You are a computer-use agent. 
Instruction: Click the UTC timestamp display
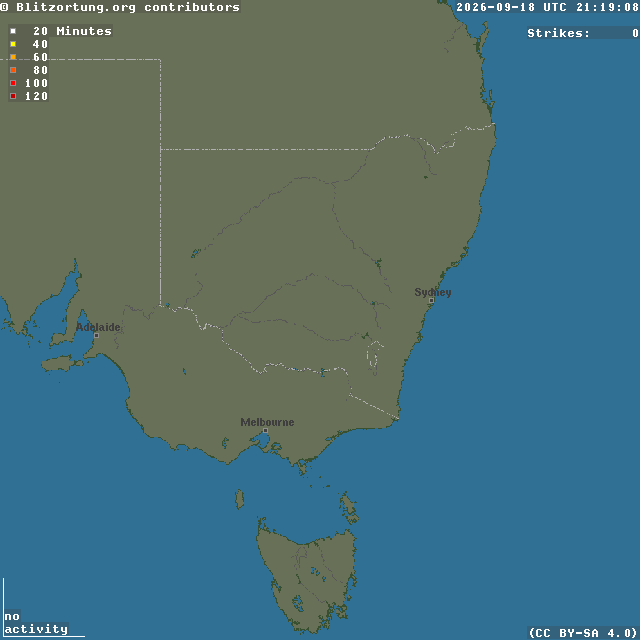[x=547, y=7]
